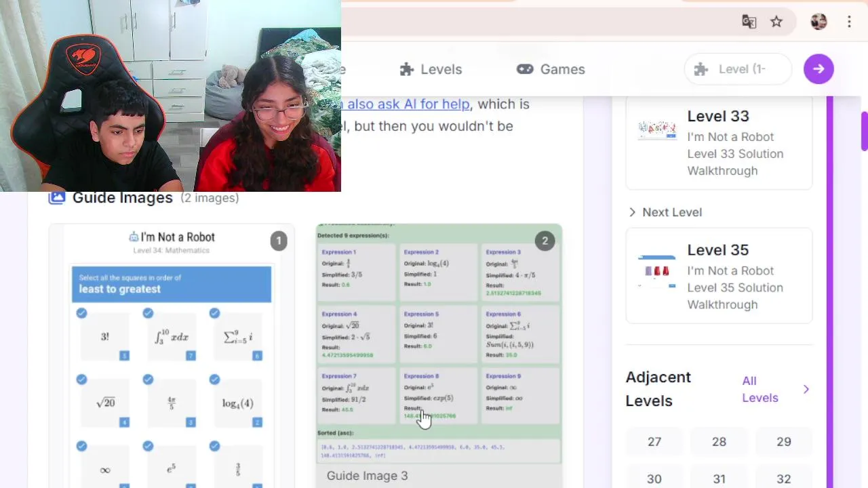
Task: Click the checkmark on the e⁵ tile
Action: point(148,446)
